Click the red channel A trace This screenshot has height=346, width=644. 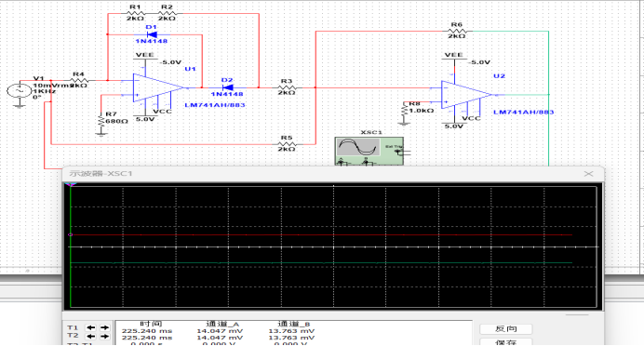pyautogui.click(x=320, y=234)
